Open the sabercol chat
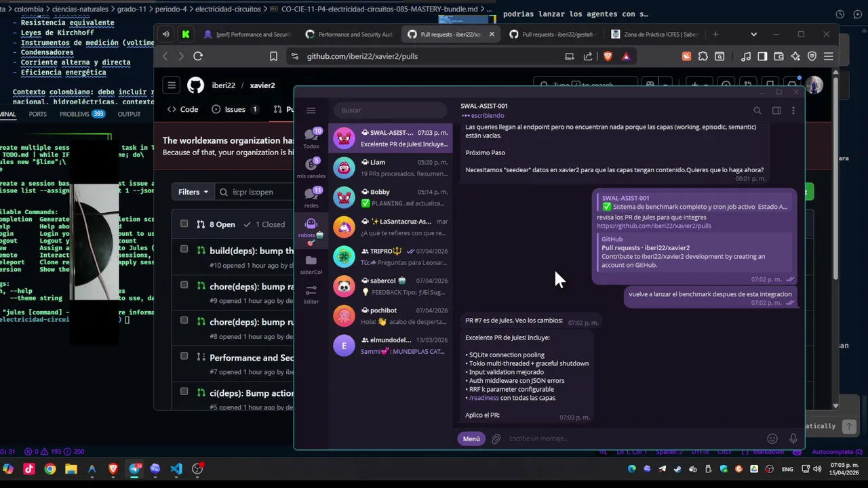The image size is (868, 488). (x=390, y=286)
